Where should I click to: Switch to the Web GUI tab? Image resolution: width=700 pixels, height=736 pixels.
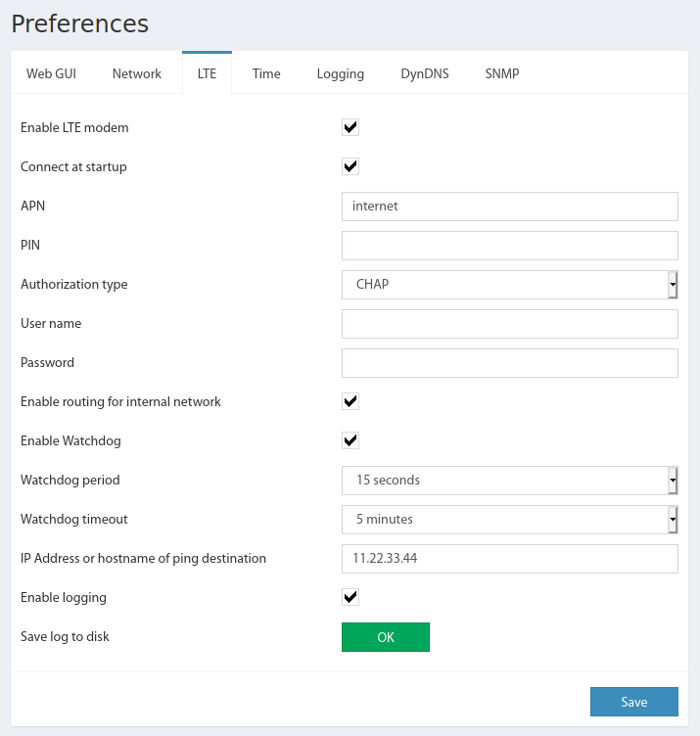pos(51,73)
